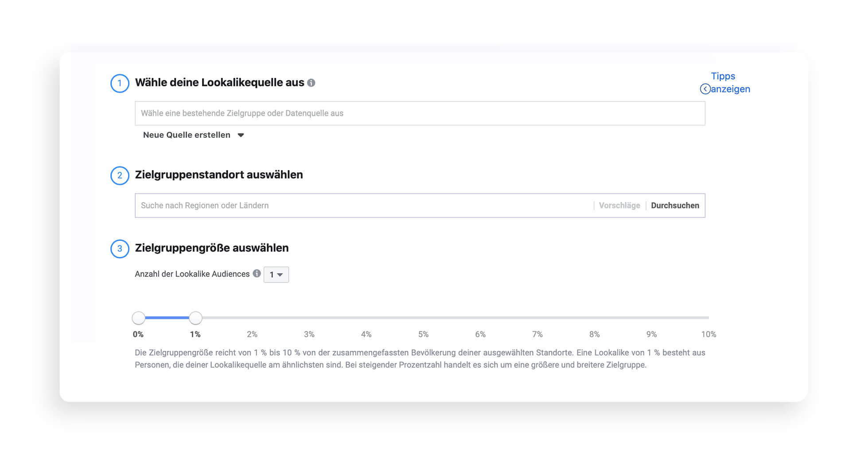Click arrow next to Neue Quelle erstellen
This screenshot has height=454, width=868.
point(241,135)
